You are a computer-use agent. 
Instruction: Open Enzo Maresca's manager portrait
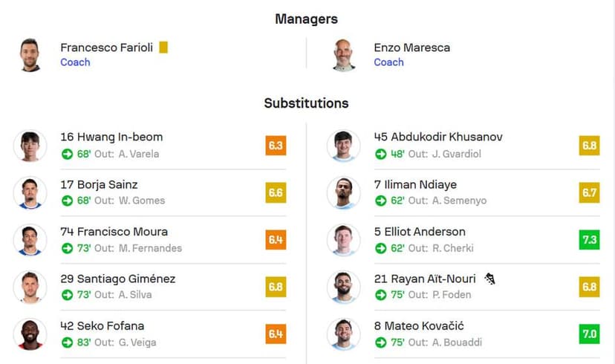(344, 55)
